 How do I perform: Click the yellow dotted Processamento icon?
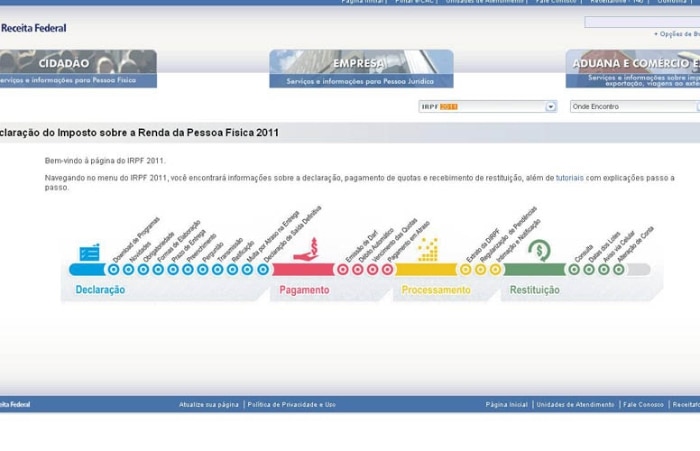point(428,249)
